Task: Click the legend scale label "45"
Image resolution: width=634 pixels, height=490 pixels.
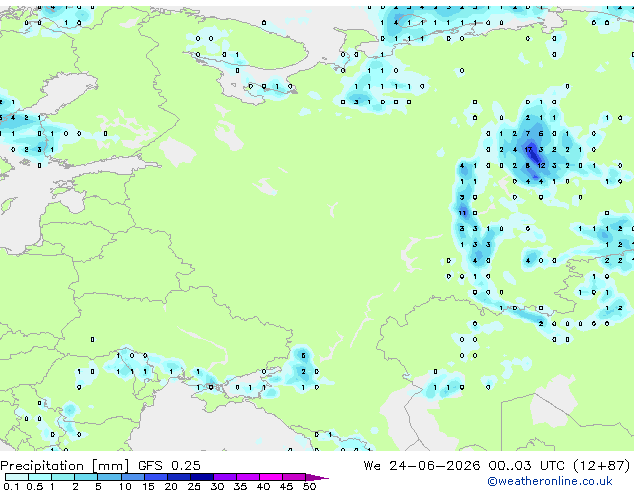Action: (286, 486)
